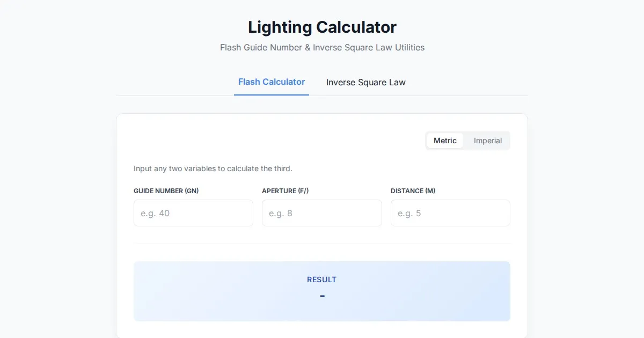Click the blue underline beneath Flash Calculator
Image resolution: width=644 pixels, height=338 pixels.
[x=272, y=95]
